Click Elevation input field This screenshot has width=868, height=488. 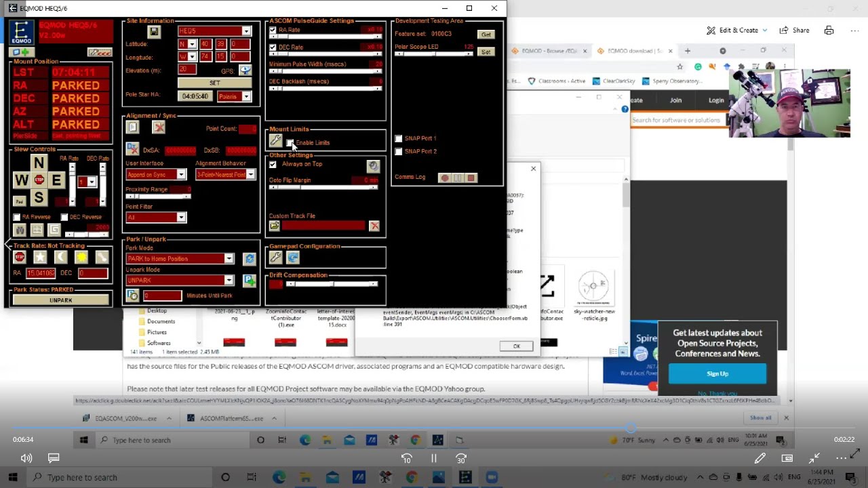point(187,70)
